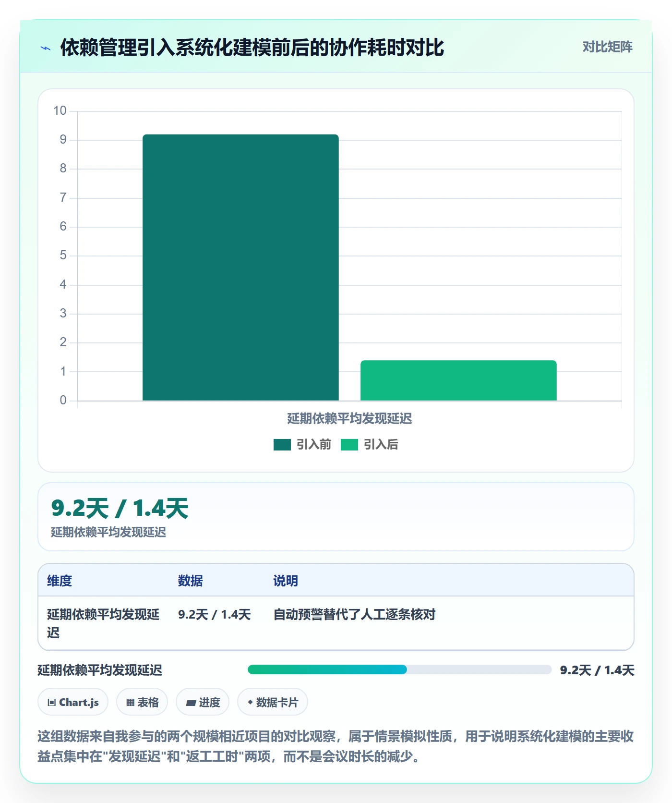This screenshot has width=672, height=803.
Task: Click the 说明 column header
Action: [286, 581]
